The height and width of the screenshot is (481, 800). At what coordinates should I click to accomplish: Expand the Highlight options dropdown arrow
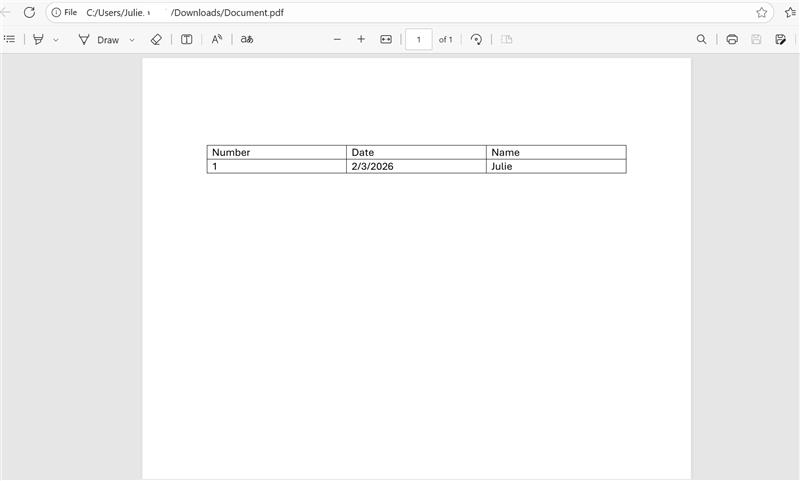(56, 40)
